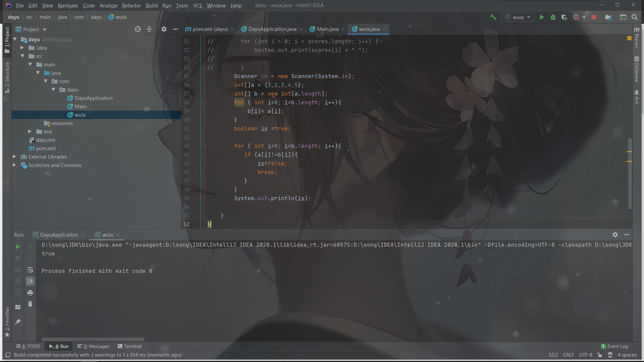
Task: Click the Build project hammer icon
Action: point(493,17)
